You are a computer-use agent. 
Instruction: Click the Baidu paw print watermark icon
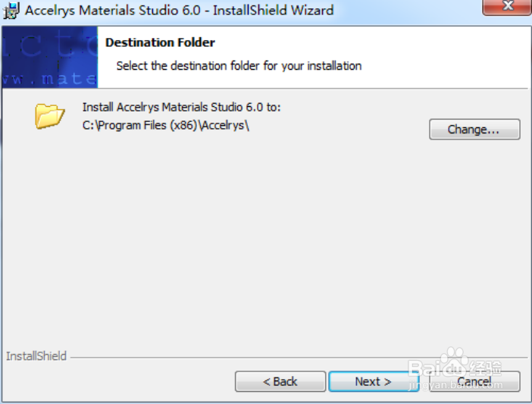point(454,357)
